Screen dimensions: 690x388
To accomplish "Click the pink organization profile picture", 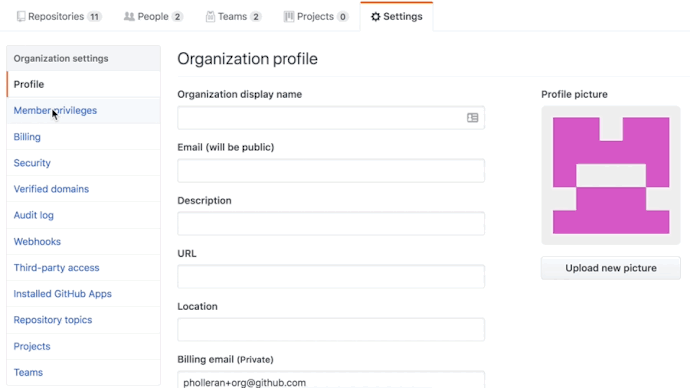I will 611,175.
